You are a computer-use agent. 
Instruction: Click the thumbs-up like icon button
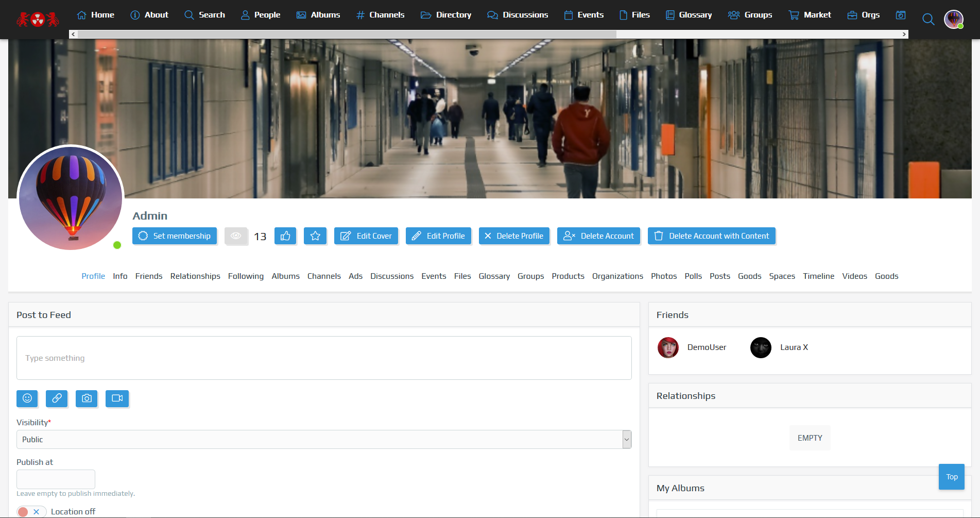click(285, 236)
